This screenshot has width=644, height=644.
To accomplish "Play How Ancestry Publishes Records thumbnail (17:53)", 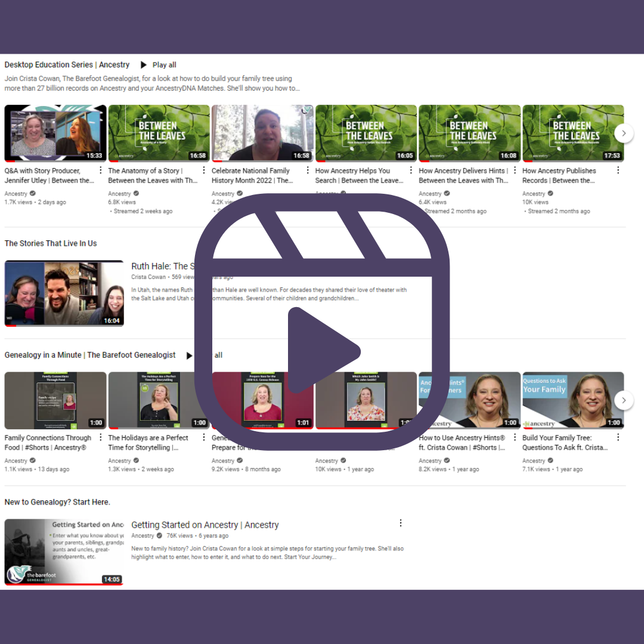I will (x=573, y=134).
